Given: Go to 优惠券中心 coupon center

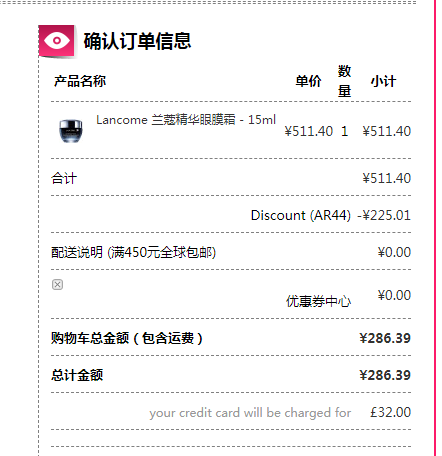Looking at the screenshot, I should (x=318, y=301).
